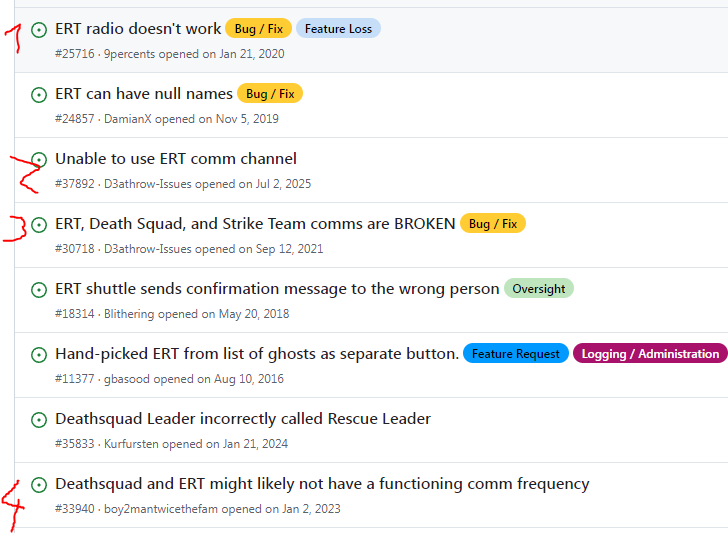Open author boy2mantwicethefam profile link
Screen dimensions: 728x533
coord(161,509)
